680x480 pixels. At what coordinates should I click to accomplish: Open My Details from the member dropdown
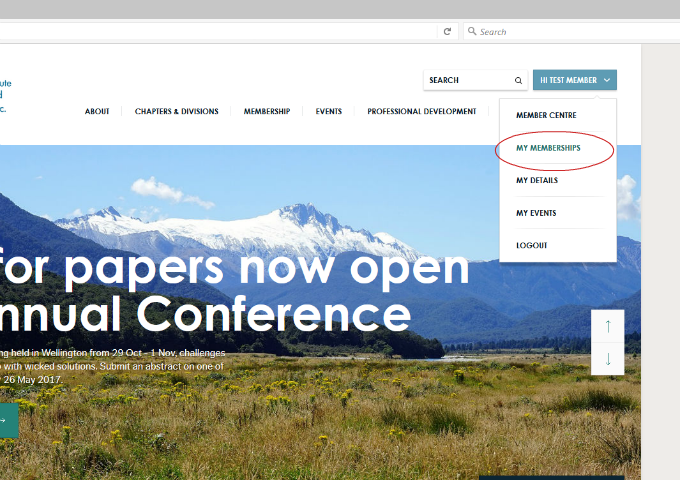coord(537,181)
